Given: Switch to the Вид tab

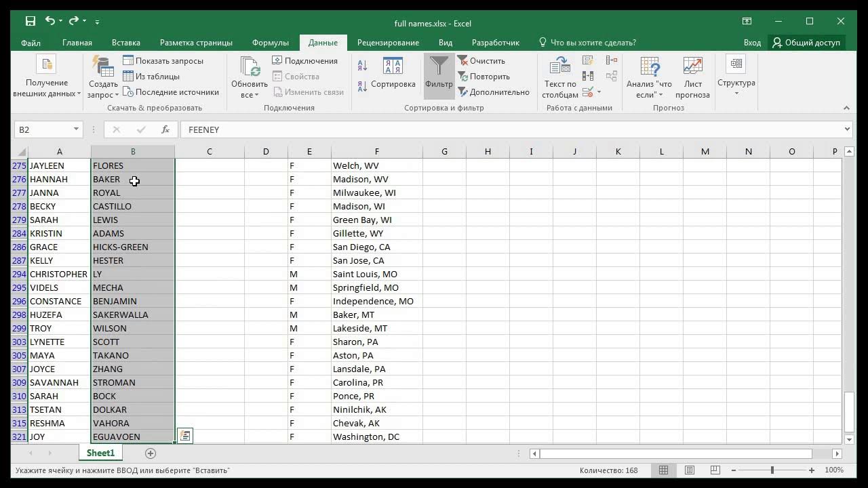Looking at the screenshot, I should tap(446, 43).
